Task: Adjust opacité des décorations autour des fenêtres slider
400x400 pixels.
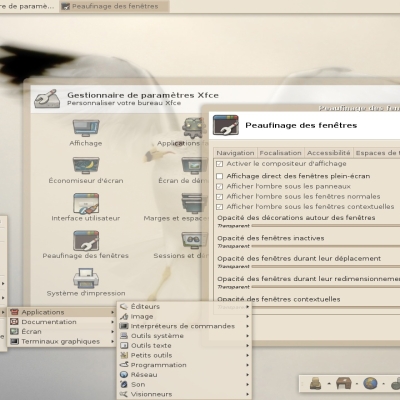Action: coord(326,226)
